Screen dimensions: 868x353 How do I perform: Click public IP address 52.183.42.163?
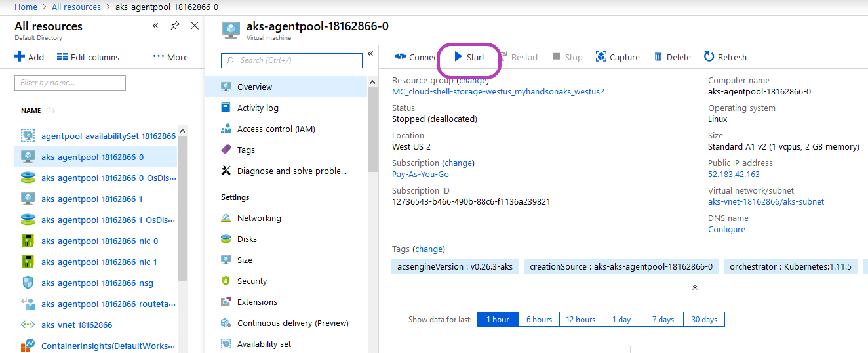(x=734, y=175)
